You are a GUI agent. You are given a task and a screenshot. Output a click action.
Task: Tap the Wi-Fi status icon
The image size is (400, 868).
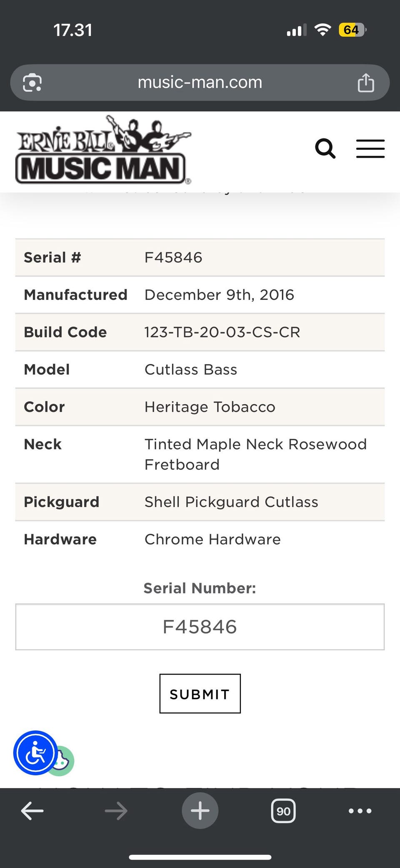point(322,30)
